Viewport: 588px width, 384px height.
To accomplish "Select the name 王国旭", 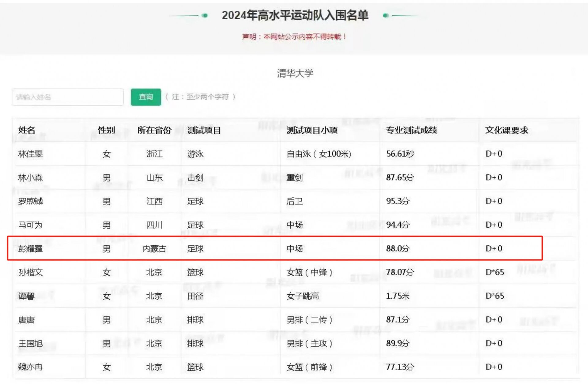I will (31, 343).
